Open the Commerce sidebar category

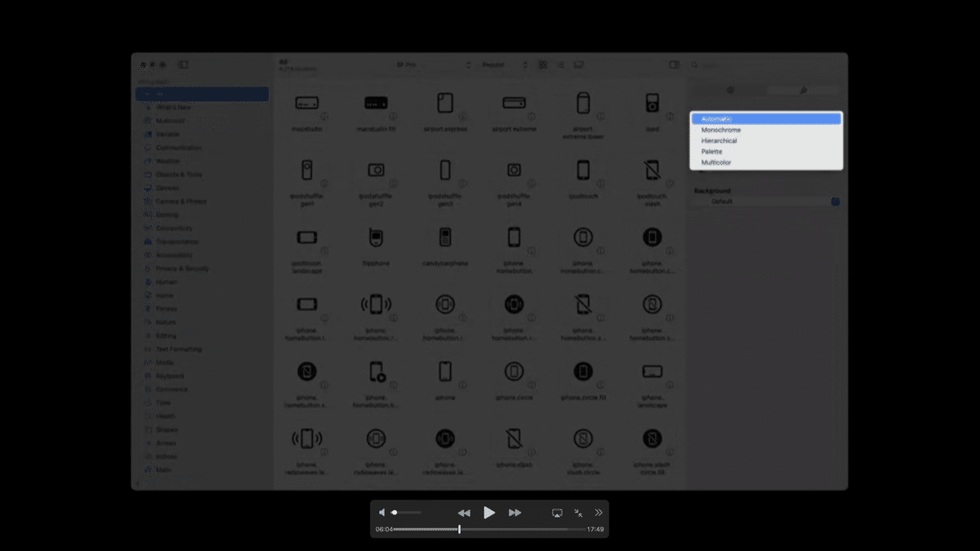click(202, 389)
